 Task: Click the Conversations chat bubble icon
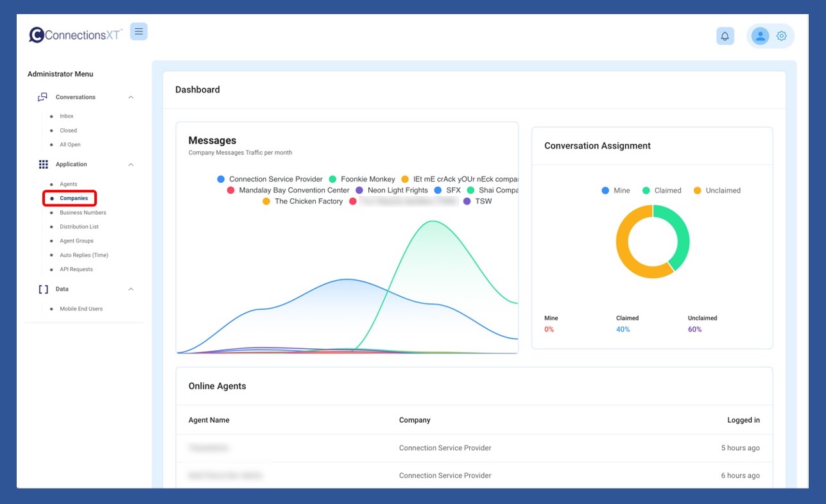(x=43, y=97)
